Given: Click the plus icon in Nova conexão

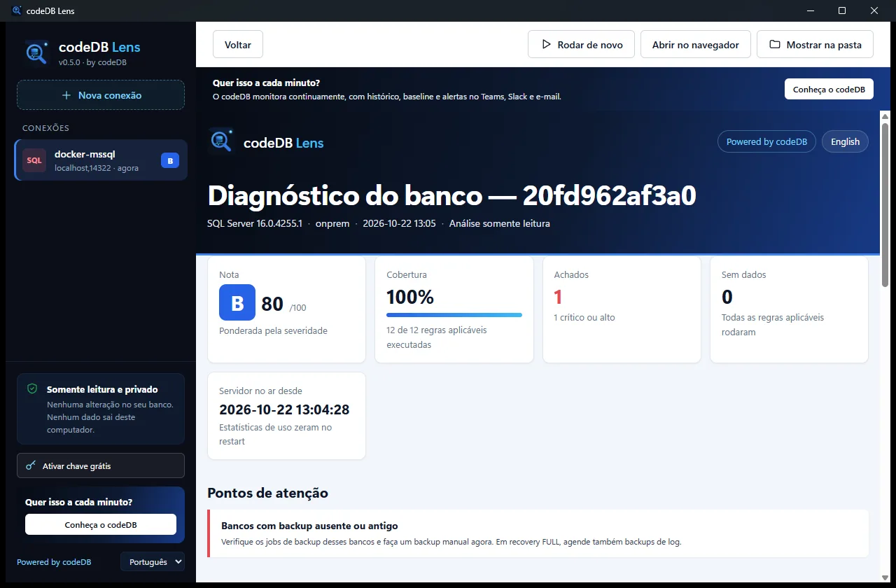Looking at the screenshot, I should click(x=66, y=95).
